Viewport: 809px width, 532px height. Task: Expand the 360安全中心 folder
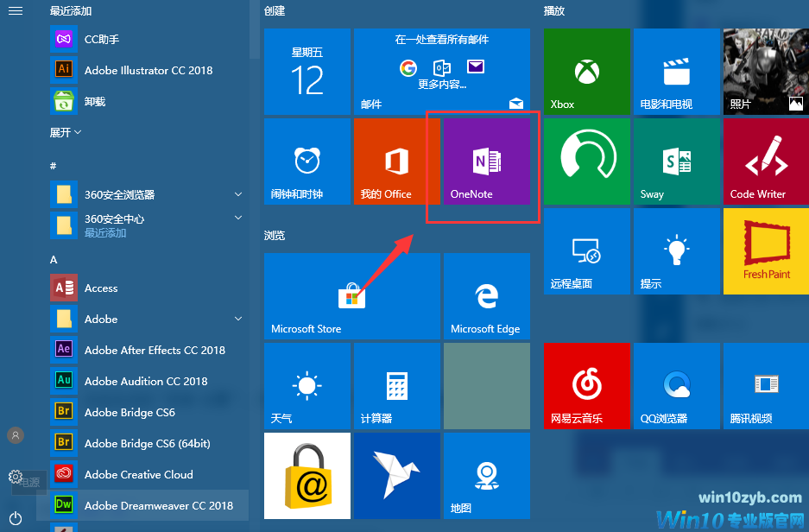[x=147, y=225]
